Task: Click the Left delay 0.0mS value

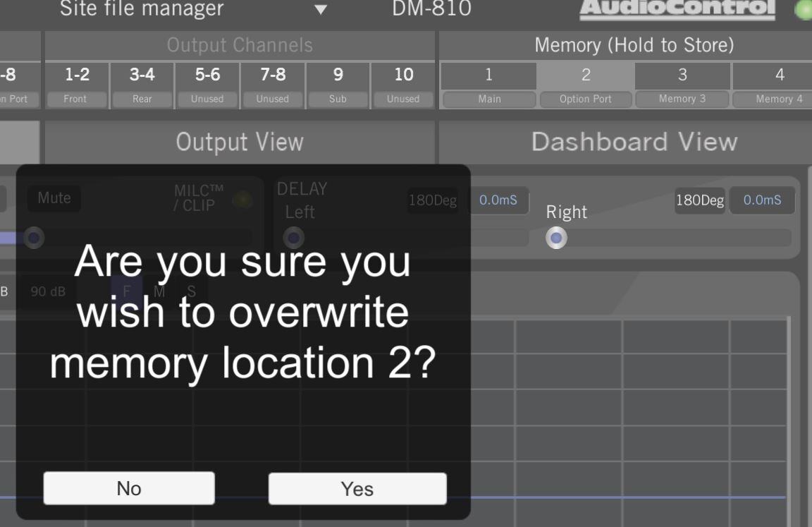Action: point(498,200)
